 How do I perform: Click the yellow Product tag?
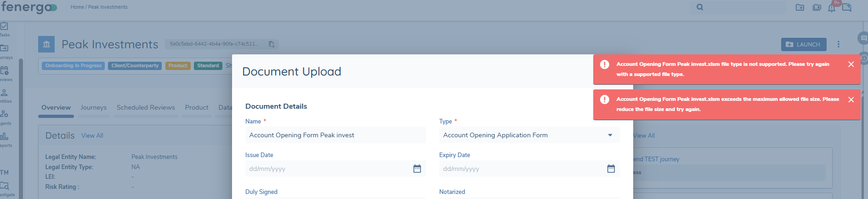(178, 66)
